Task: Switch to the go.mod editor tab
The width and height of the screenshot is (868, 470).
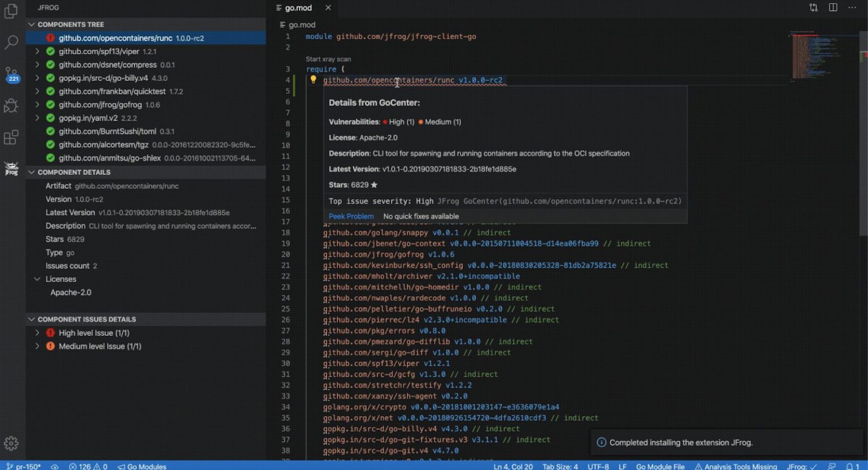Action: (x=298, y=7)
